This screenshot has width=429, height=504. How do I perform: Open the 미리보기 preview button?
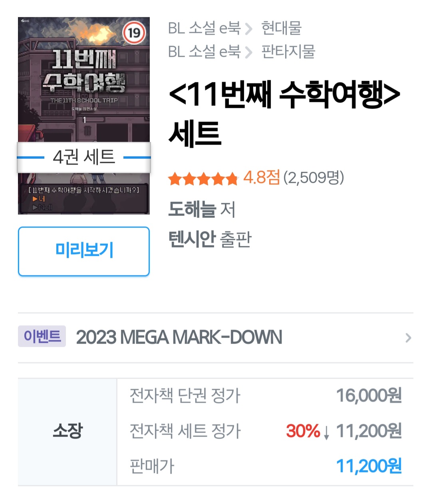(84, 251)
